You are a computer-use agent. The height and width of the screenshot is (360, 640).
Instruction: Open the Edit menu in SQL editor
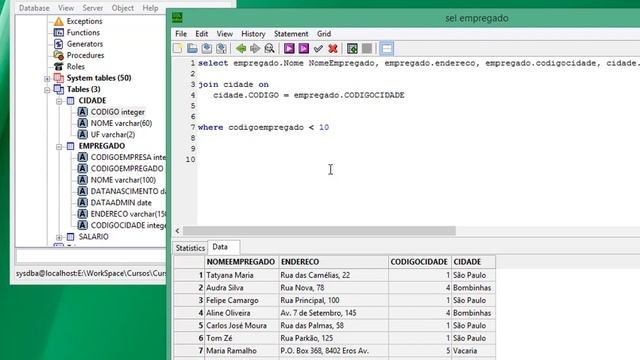[202, 34]
